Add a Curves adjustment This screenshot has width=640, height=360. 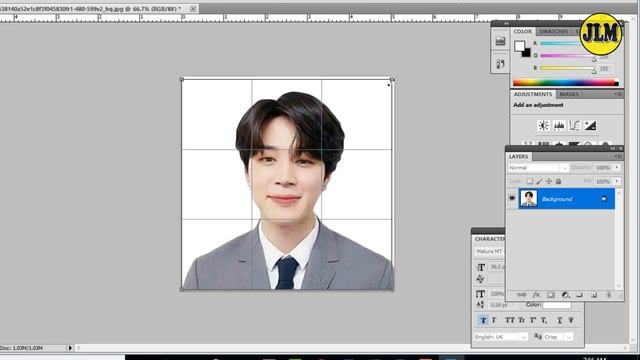point(574,126)
